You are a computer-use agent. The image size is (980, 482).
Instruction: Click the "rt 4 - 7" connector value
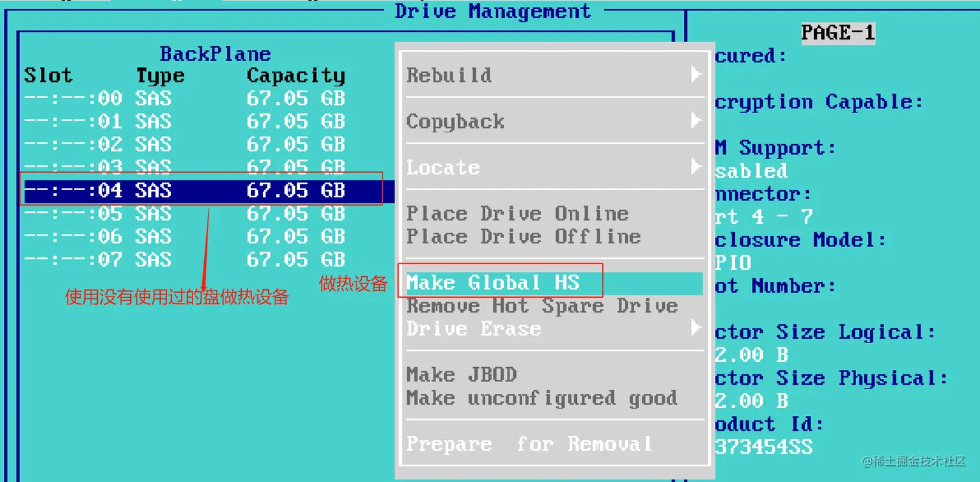764,217
